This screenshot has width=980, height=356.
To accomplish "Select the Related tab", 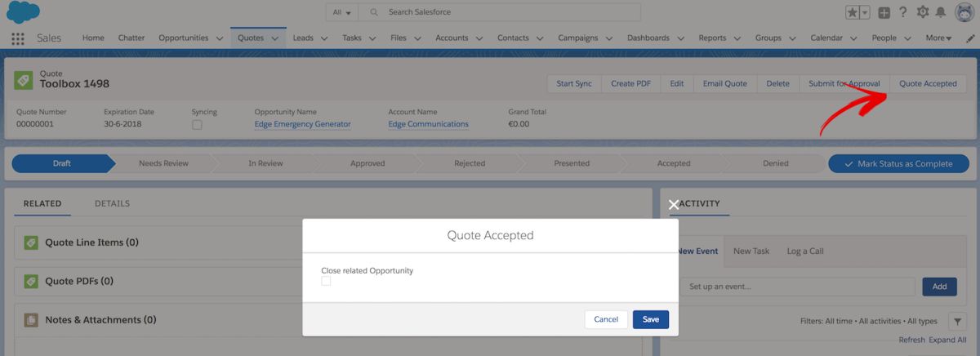I will 42,203.
